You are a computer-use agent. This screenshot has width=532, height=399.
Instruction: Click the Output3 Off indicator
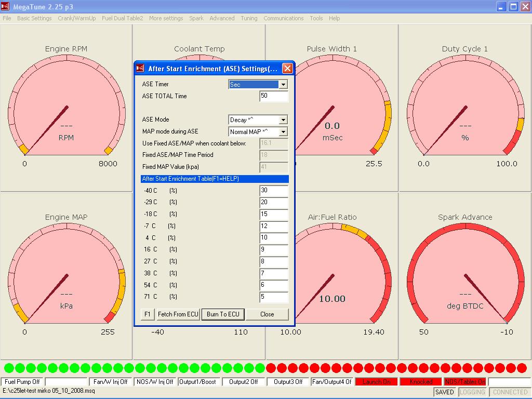(x=288, y=382)
